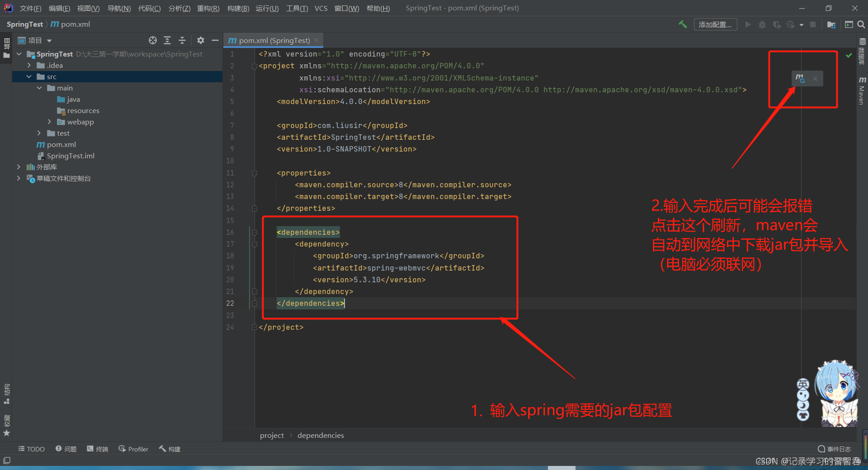868x470 pixels.
Task: Close the pom.xml editor tab
Action: 316,40
